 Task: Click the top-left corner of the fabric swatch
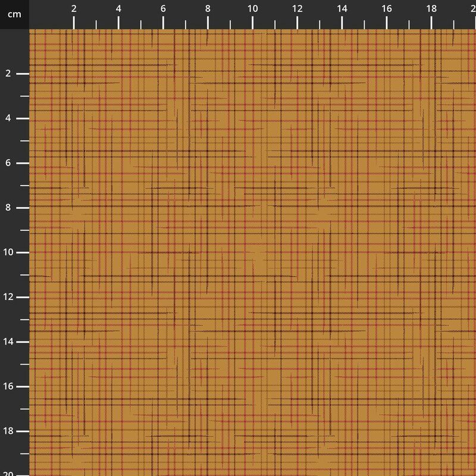click(31, 31)
